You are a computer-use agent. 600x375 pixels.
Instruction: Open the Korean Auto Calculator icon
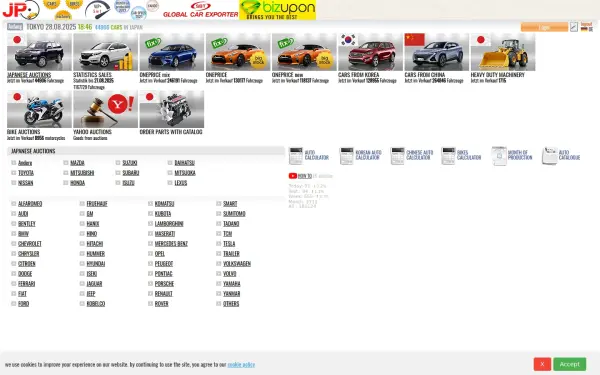[347, 155]
